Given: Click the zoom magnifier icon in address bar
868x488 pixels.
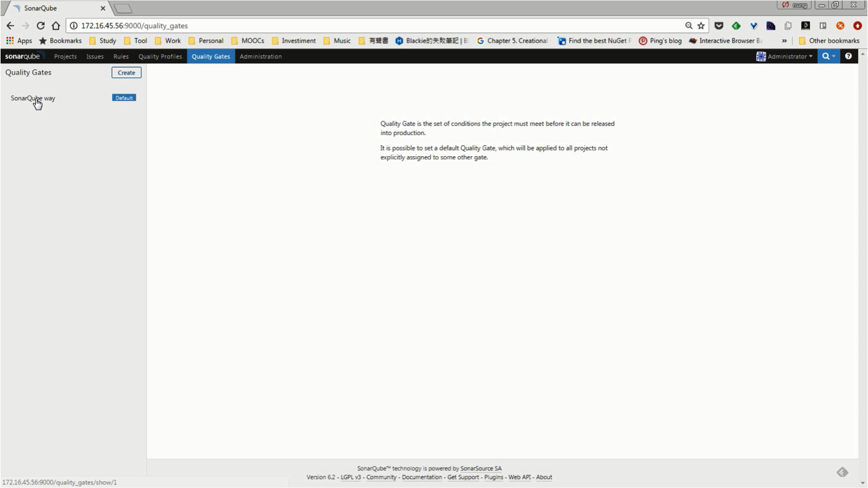Looking at the screenshot, I should (689, 26).
